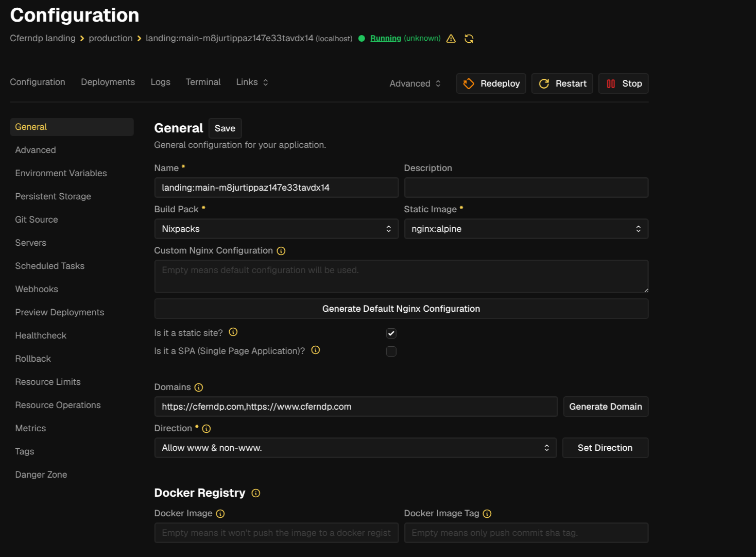Open info icon next to Docker Registry heading
Image resolution: width=756 pixels, height=557 pixels.
[256, 493]
